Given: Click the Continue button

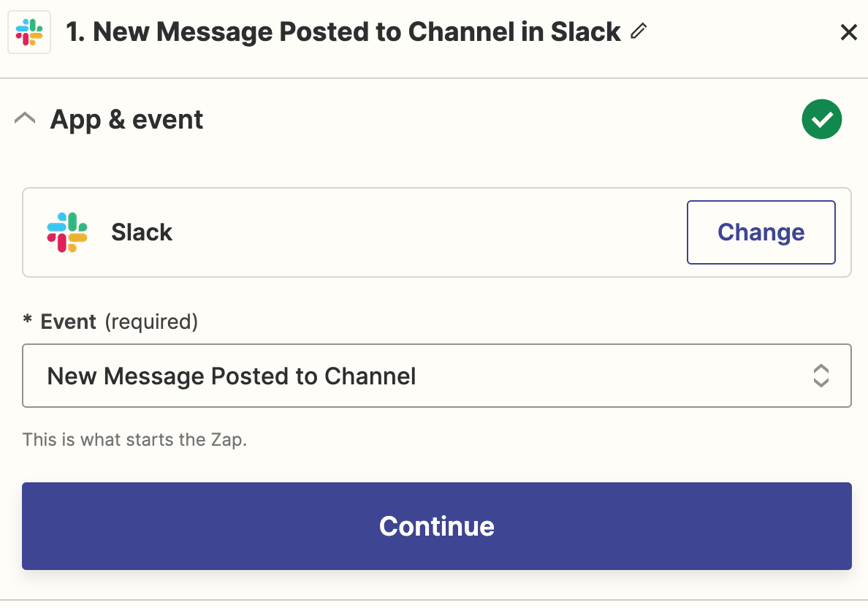Looking at the screenshot, I should pos(436,526).
